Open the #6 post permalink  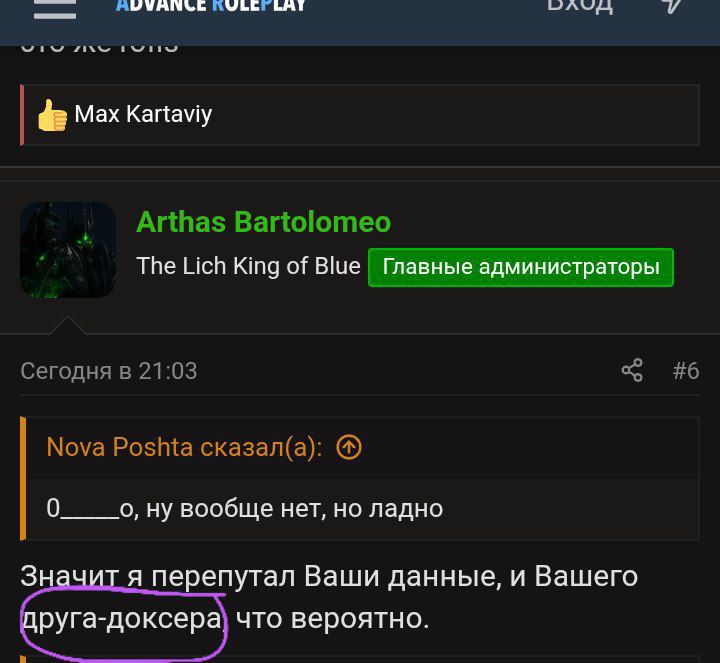[686, 371]
